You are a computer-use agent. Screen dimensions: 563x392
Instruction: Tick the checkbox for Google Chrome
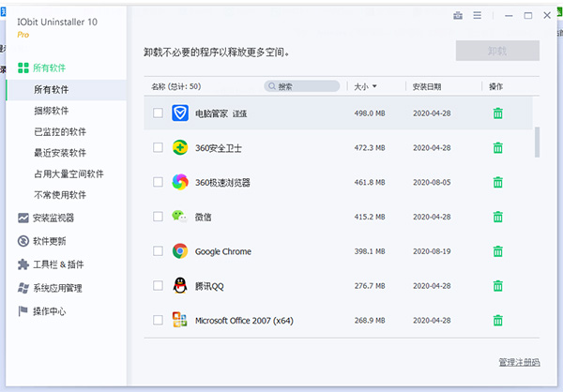point(158,251)
